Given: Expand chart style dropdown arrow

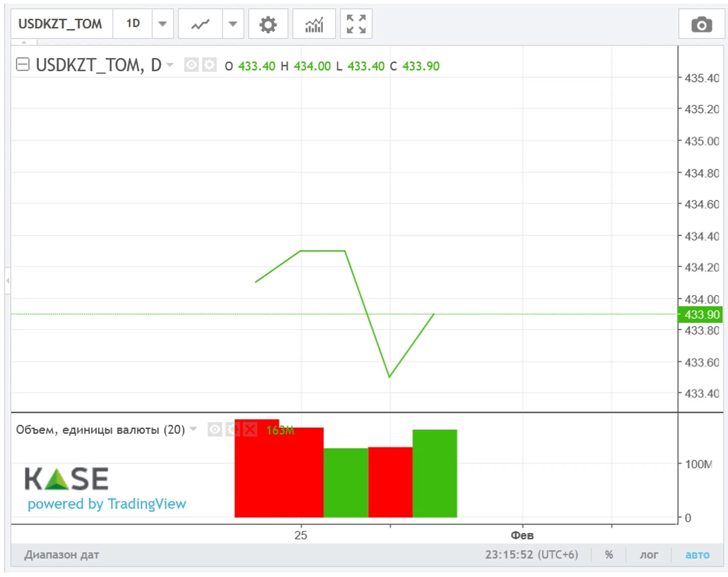Looking at the screenshot, I should pos(233,24).
